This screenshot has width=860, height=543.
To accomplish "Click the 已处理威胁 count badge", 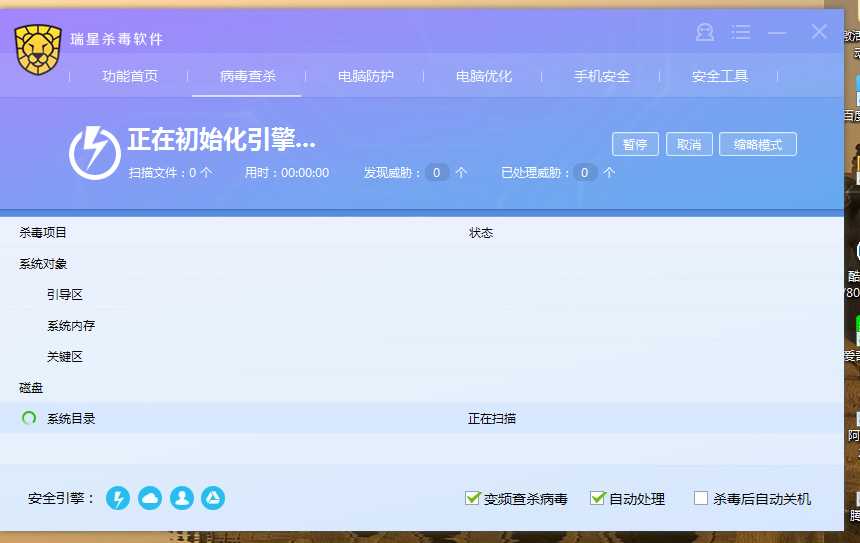I will [x=585, y=173].
